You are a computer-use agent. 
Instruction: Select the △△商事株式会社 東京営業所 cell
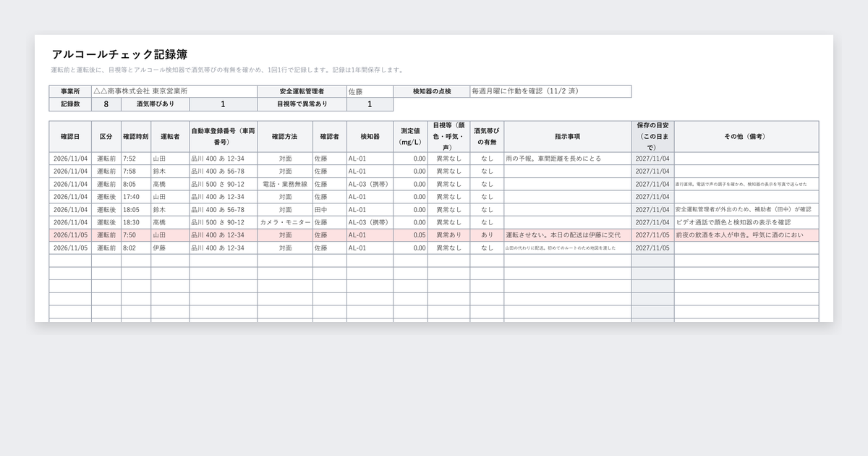coord(174,92)
